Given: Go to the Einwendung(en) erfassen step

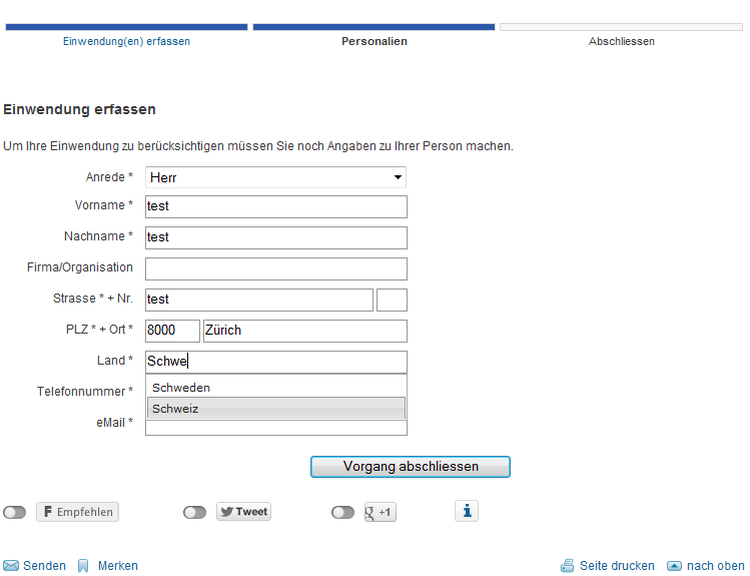Looking at the screenshot, I should [126, 41].
